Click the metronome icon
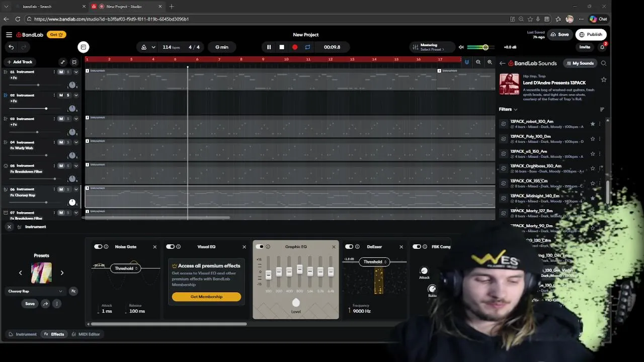Image resolution: width=644 pixels, height=362 pixels. tap(144, 47)
